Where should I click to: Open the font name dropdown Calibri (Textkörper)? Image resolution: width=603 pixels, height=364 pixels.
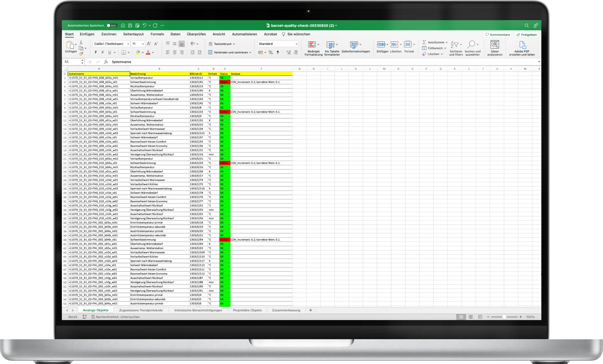[x=128, y=44]
